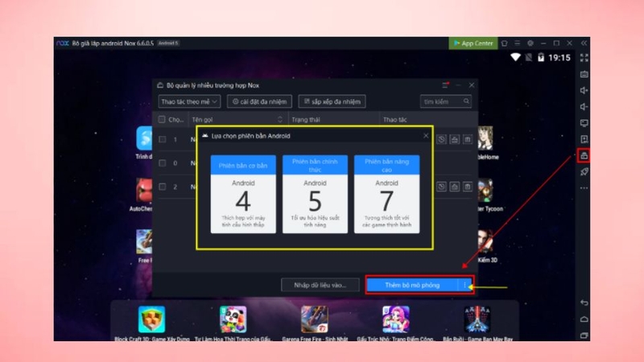This screenshot has width=644, height=362.
Task: Delete instance 2 with trash icon
Action: click(x=468, y=187)
